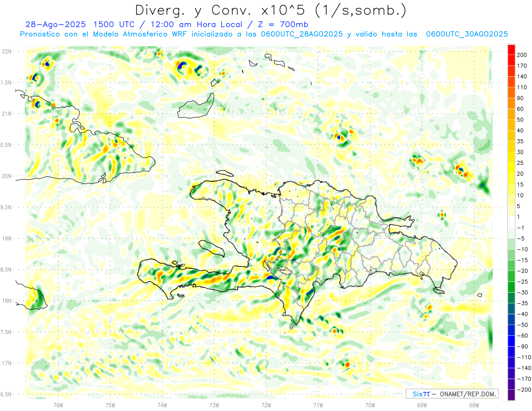Click the red topmost swatch of color scale
532x411 pixels.
click(x=511, y=50)
